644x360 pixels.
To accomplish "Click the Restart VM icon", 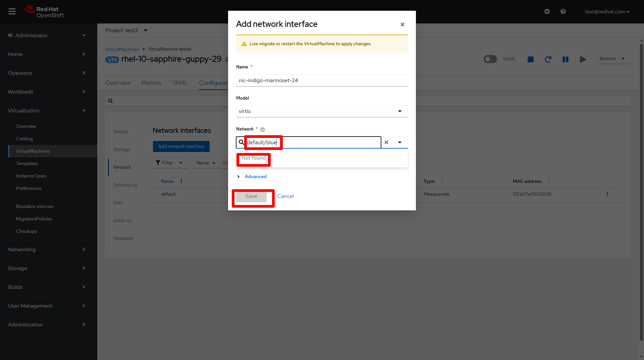I will coord(548,59).
